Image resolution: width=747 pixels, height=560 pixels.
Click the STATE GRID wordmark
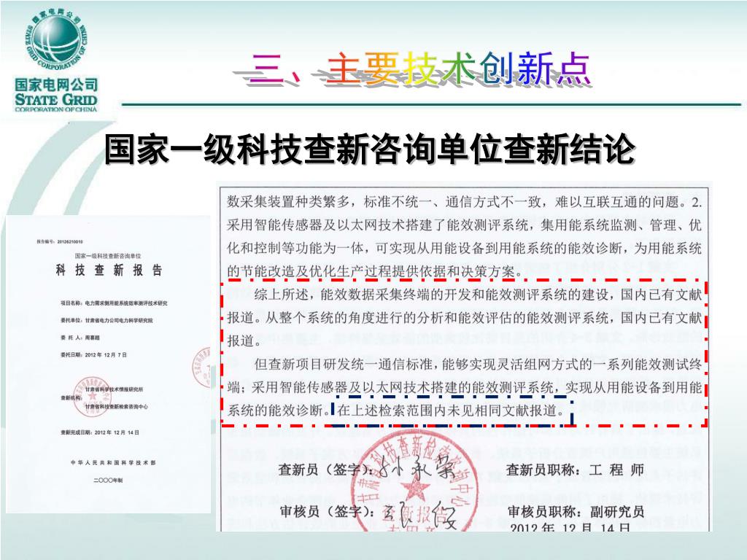(56, 99)
